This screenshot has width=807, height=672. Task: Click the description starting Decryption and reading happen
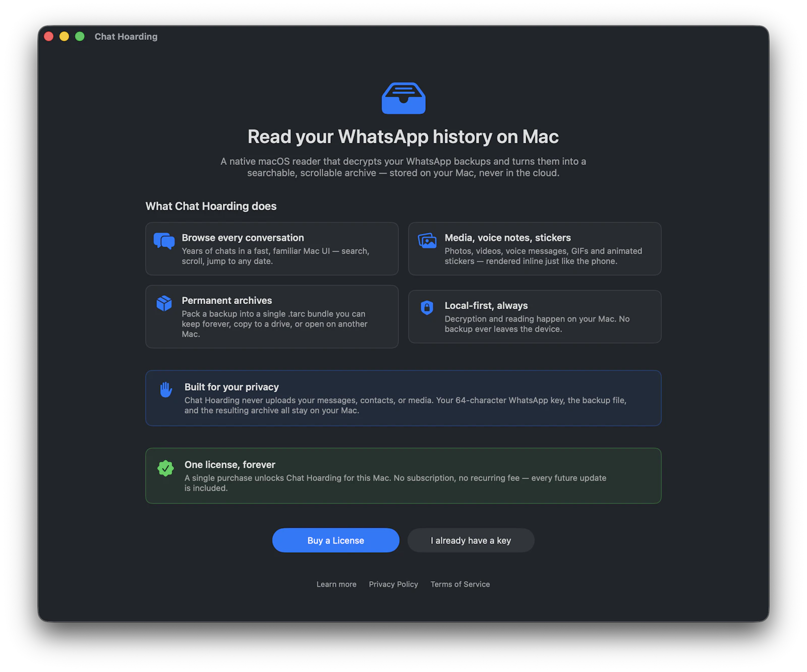[x=537, y=324]
